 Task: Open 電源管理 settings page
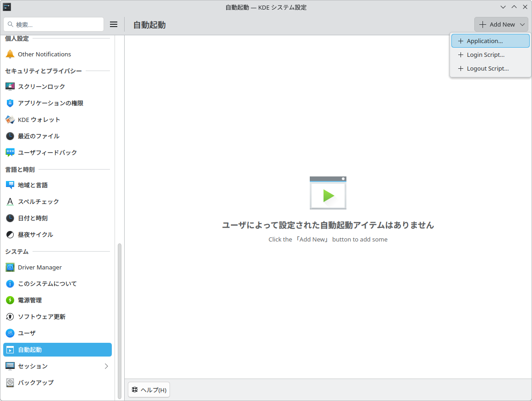pyautogui.click(x=57, y=300)
